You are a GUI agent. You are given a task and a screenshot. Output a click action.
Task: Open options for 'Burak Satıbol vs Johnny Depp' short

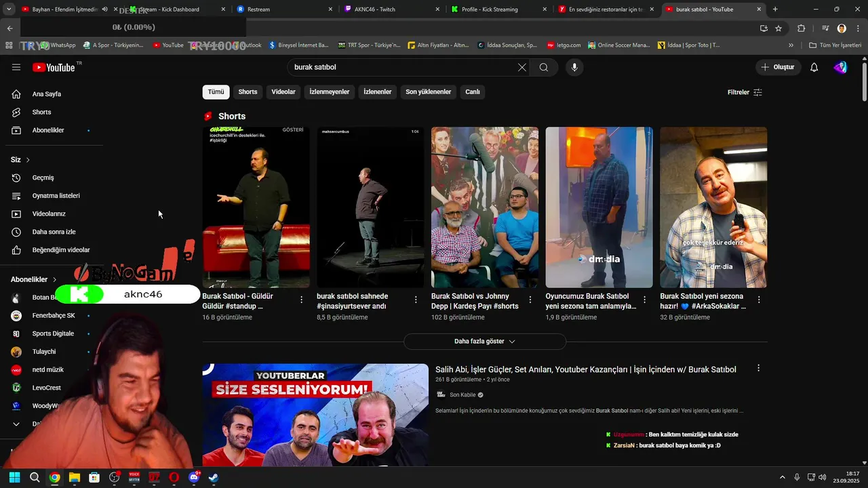pos(530,299)
